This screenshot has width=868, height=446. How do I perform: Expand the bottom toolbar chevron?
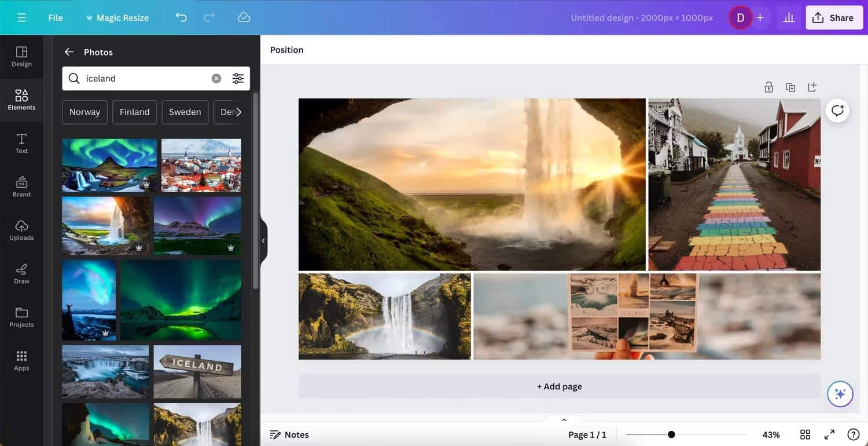(563, 419)
